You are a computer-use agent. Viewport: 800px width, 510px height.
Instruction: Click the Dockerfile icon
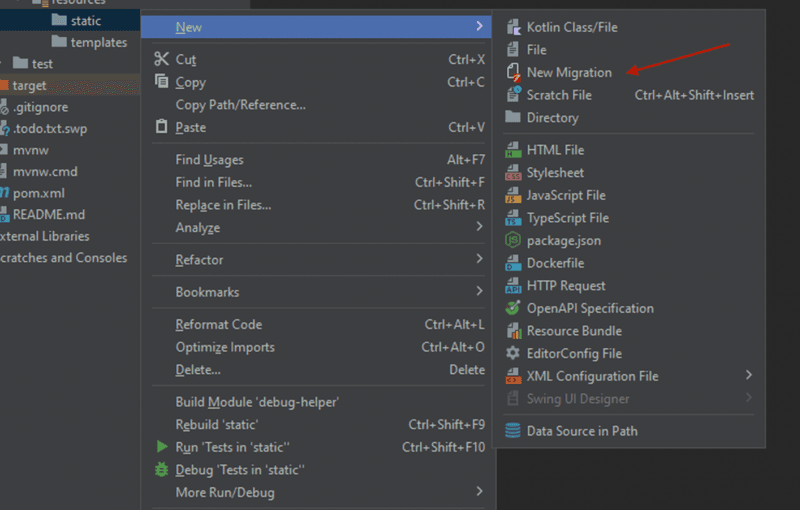click(x=513, y=263)
